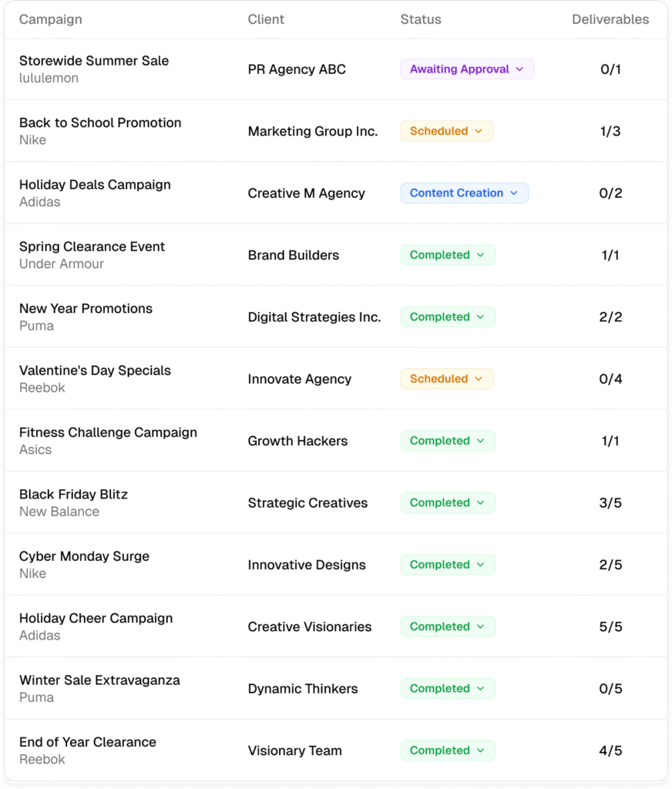Viewport: 672px width, 789px height.
Task: Select the Cyber Monday Surge campaign
Action: [84, 556]
